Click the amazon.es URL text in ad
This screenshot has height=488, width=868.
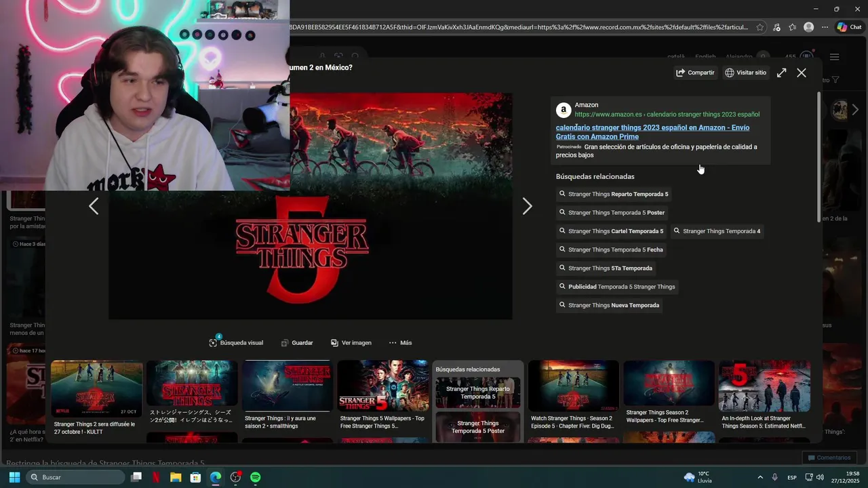(x=667, y=115)
